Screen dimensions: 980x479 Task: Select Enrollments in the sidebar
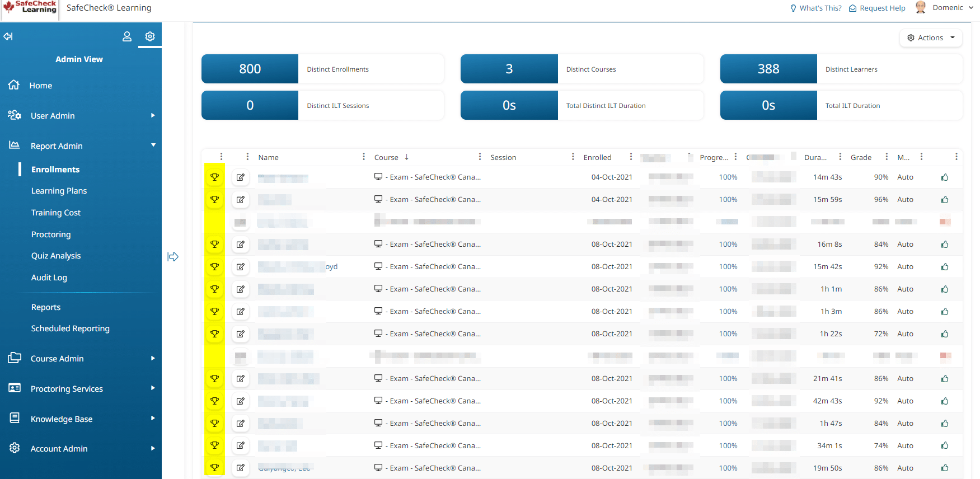click(55, 170)
